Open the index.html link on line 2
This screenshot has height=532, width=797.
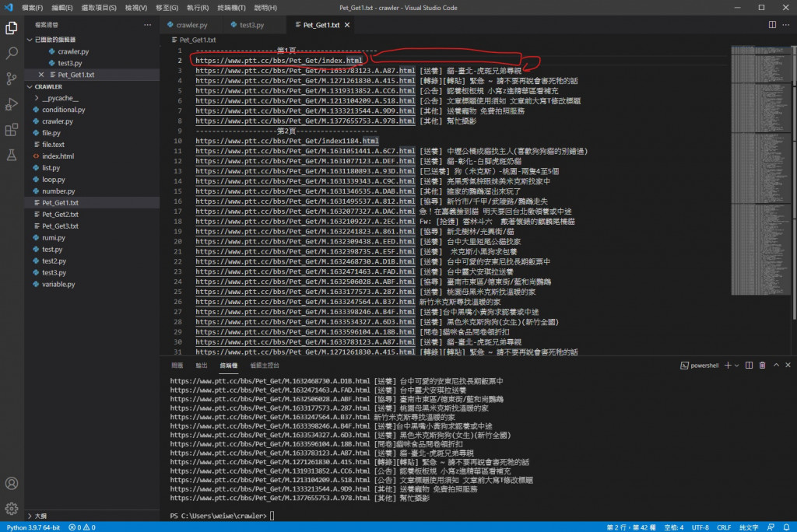point(279,61)
